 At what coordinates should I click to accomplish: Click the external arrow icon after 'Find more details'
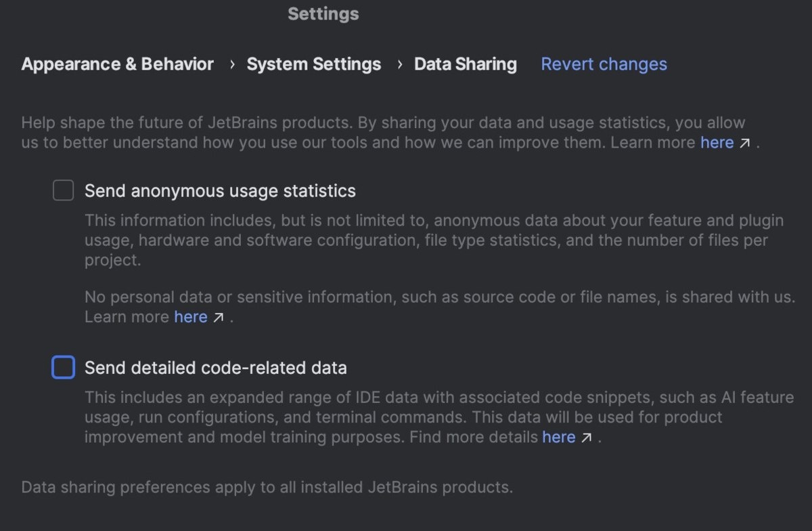point(586,438)
